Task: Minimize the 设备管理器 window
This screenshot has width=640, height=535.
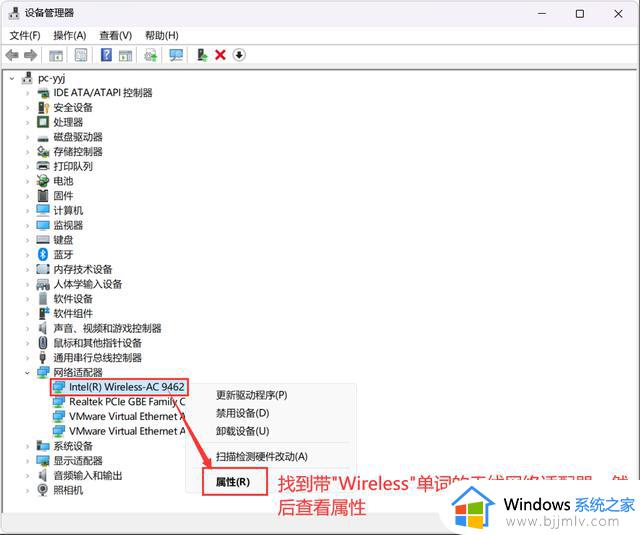Action: (542, 13)
